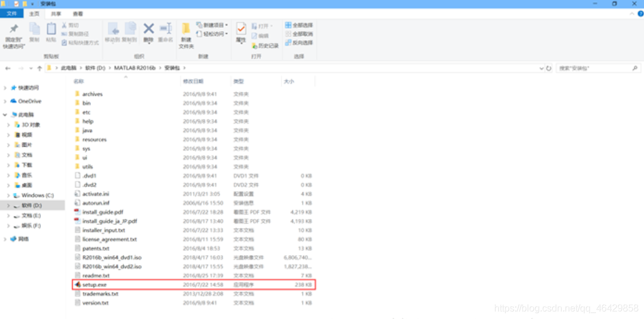
Task: Click the Up one level arrow
Action: [40, 68]
